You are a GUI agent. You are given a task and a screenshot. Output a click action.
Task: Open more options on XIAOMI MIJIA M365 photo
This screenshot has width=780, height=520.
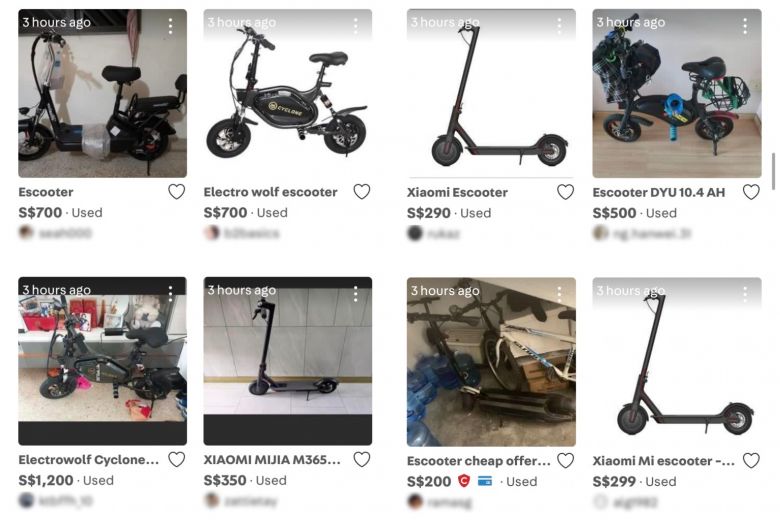356,294
